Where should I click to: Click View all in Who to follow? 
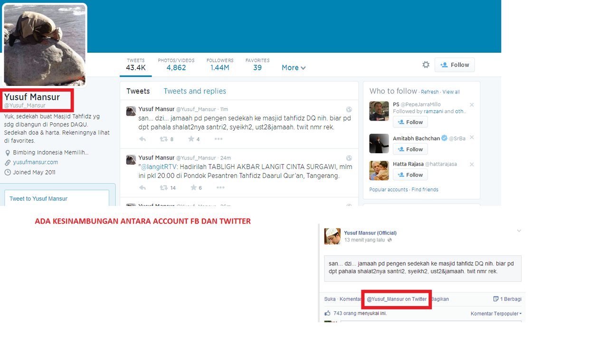click(451, 92)
